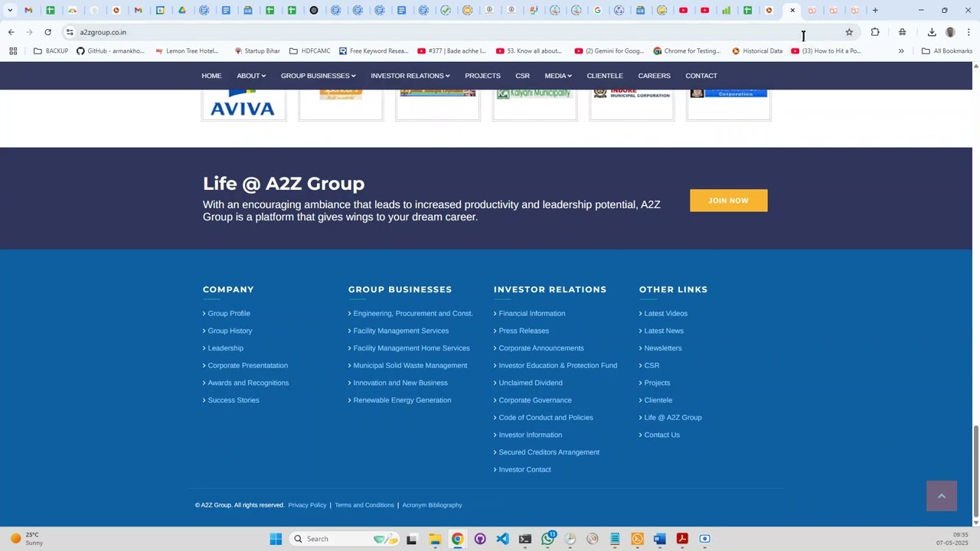This screenshot has width=980, height=551.
Task: Open Microsoft Word from the taskbar
Action: [660, 539]
